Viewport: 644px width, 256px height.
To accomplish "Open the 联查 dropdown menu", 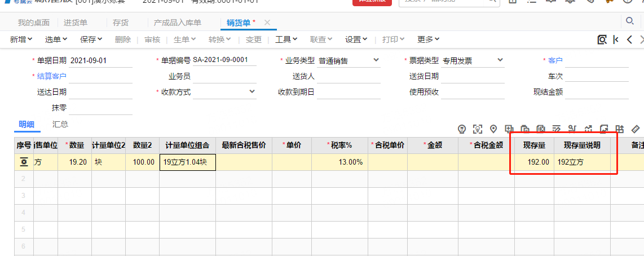I will 321,39.
